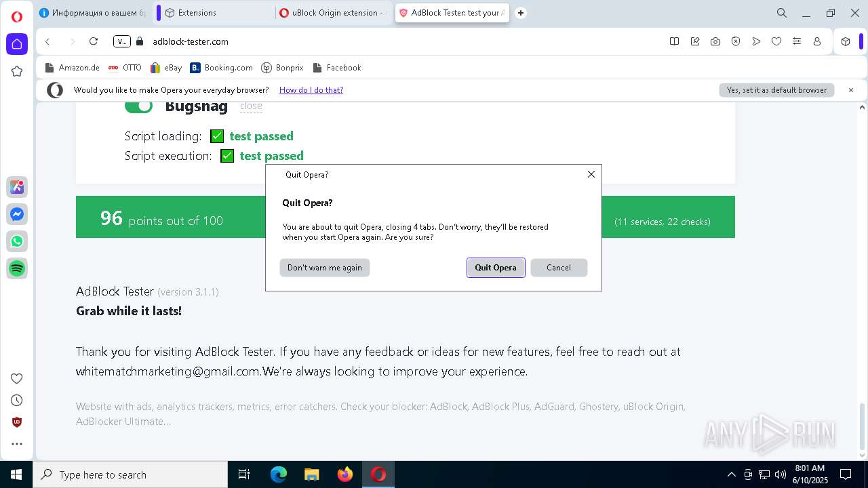Open the history clock icon in the sidebar
Viewport: 868px width, 488px height.
click(17, 400)
